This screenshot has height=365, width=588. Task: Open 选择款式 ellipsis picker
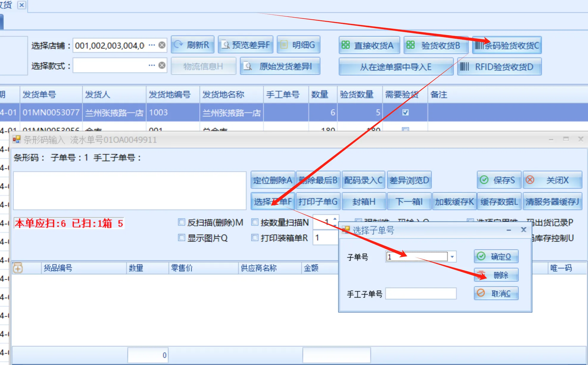point(152,65)
